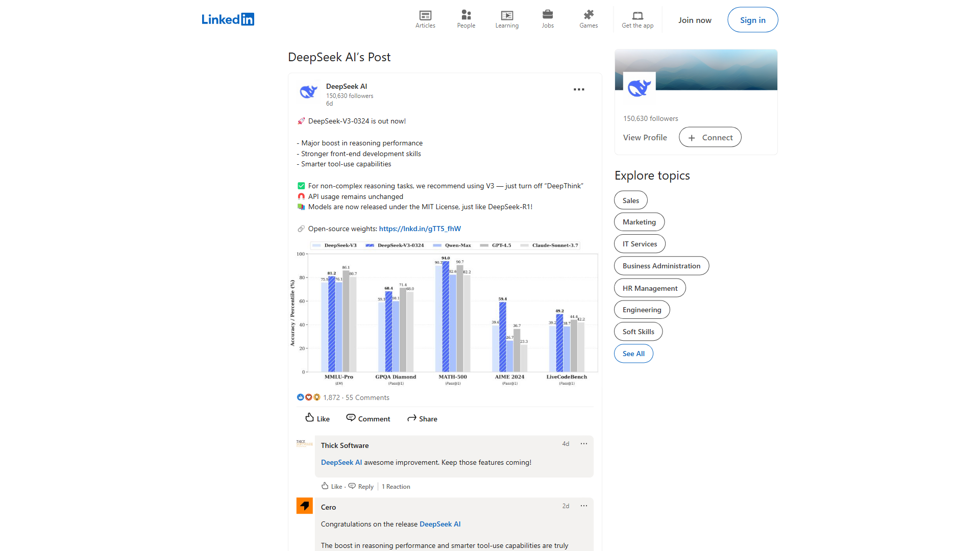Image resolution: width=980 pixels, height=551 pixels.
Task: Click DeepSeek AI mention in Thick Software comment
Action: tap(341, 462)
